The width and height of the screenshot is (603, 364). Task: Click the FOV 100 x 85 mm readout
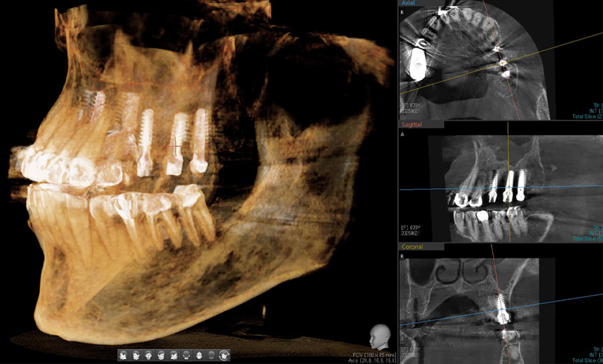374,355
